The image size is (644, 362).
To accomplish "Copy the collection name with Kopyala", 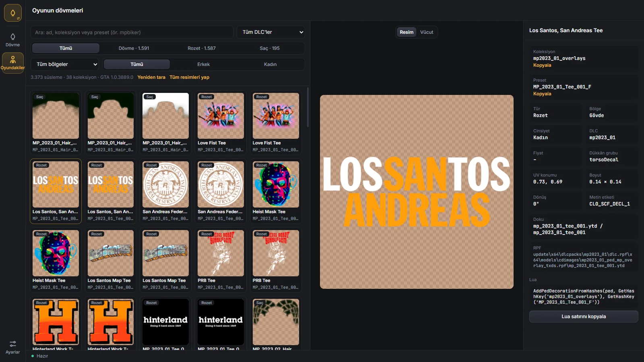I will pos(542,65).
